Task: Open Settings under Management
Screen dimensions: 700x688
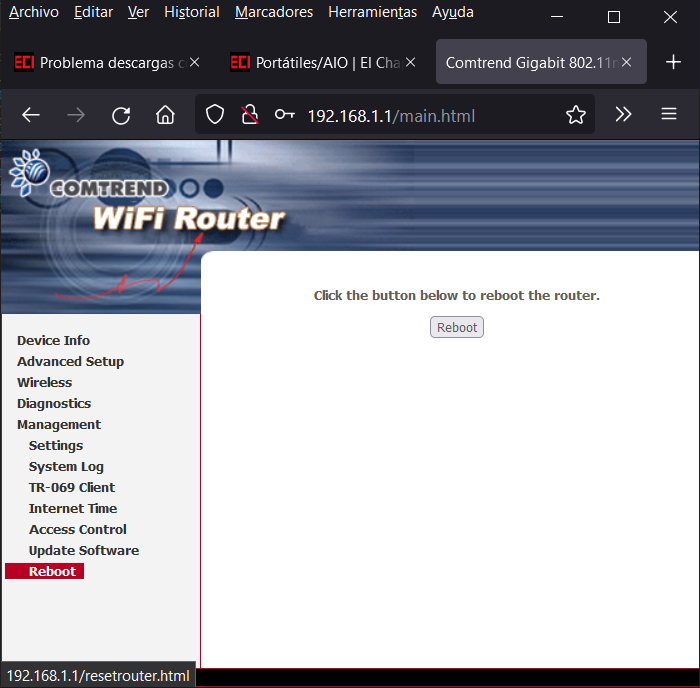Action: pyautogui.click(x=56, y=446)
